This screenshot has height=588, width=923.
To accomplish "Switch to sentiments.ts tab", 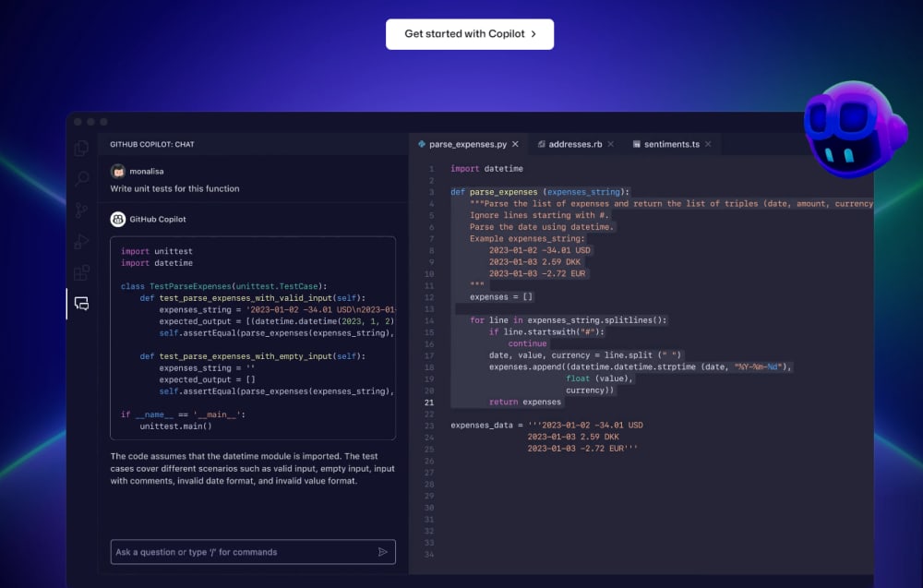I will click(x=672, y=144).
